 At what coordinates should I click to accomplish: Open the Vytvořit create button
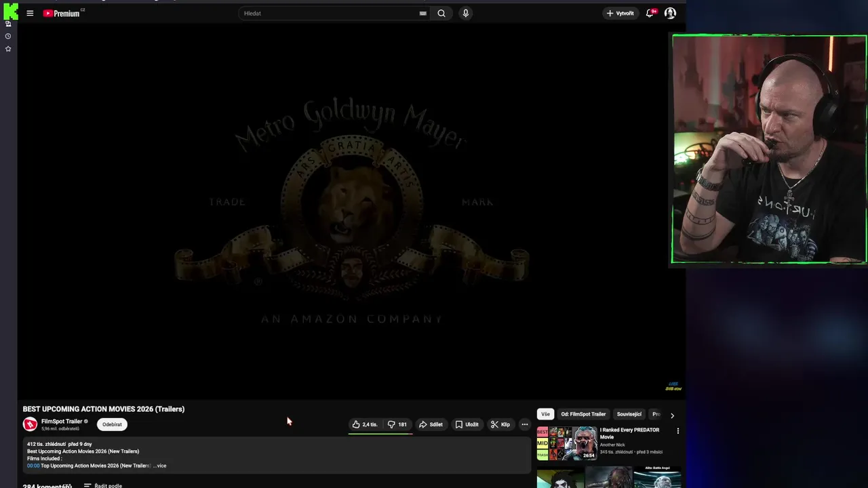coord(620,13)
